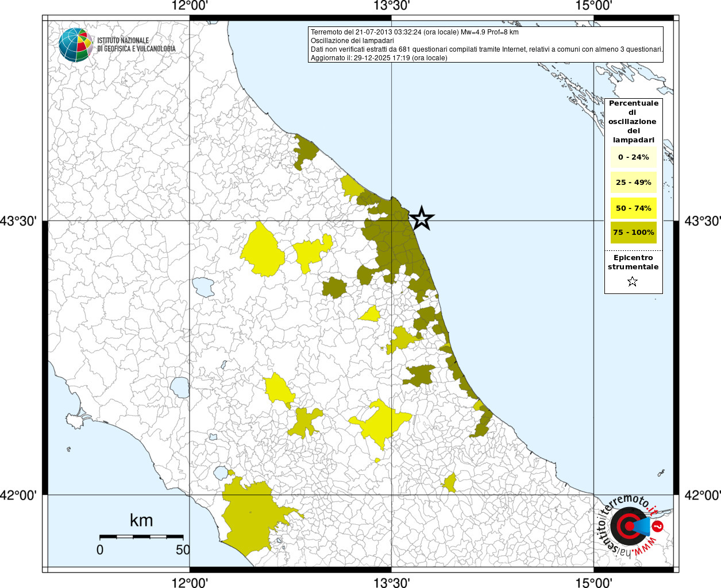Click the INGV globe logo

75,45
